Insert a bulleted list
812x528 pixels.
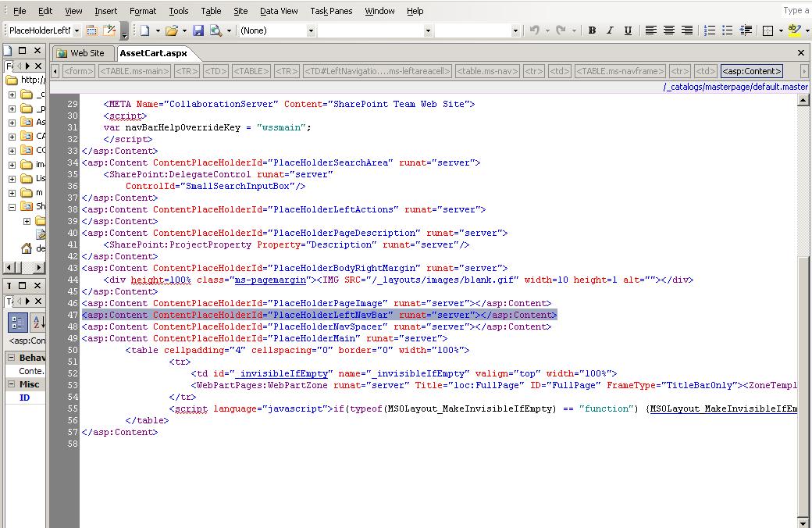[x=728, y=30]
